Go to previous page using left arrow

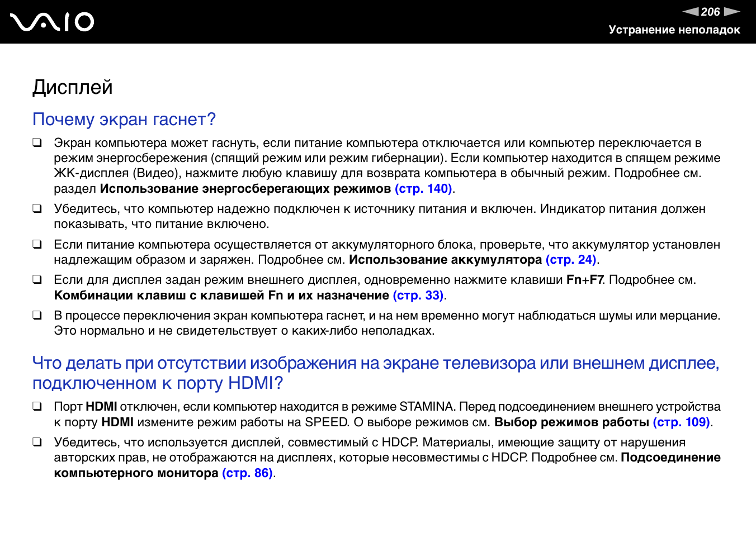[690, 12]
